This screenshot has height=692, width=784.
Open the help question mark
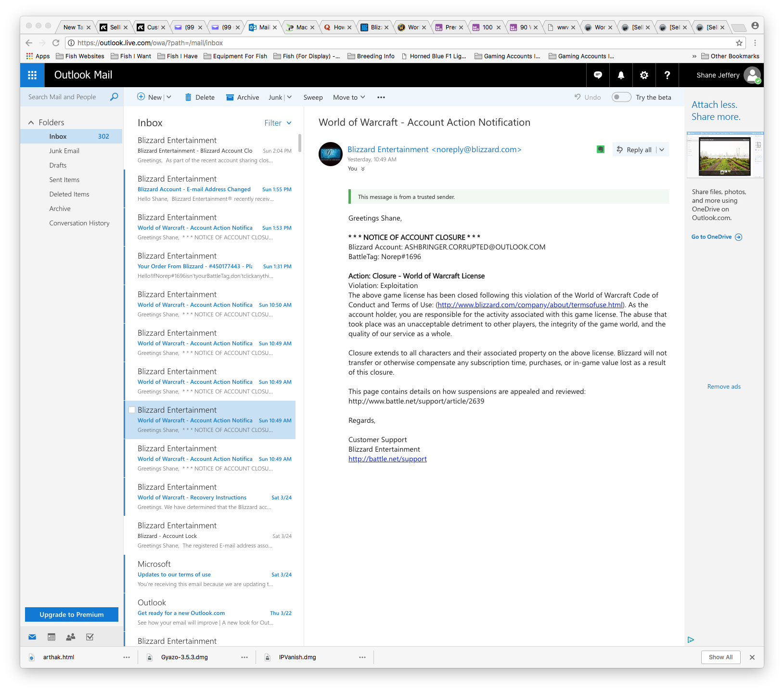[667, 75]
